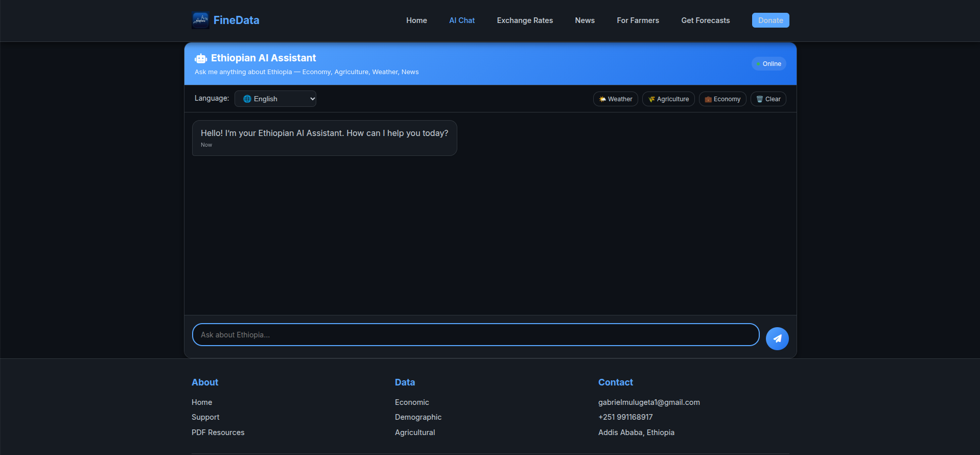Click the Data footer heading
980x455 pixels.
coord(405,382)
